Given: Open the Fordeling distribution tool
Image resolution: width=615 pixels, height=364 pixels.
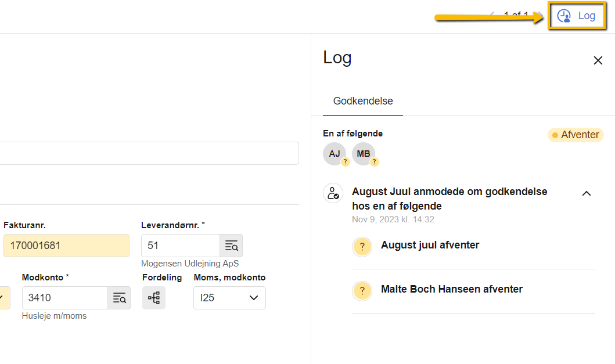Looking at the screenshot, I should coord(153,297).
